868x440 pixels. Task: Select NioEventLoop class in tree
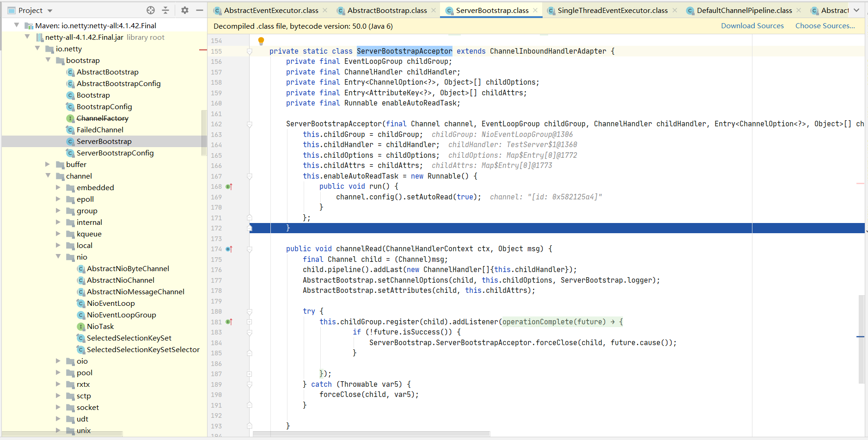(x=111, y=303)
